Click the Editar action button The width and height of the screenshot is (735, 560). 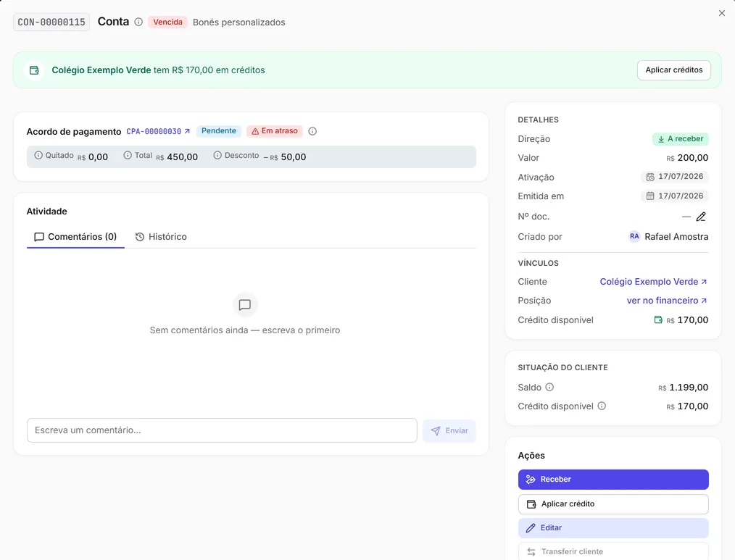(x=613, y=528)
